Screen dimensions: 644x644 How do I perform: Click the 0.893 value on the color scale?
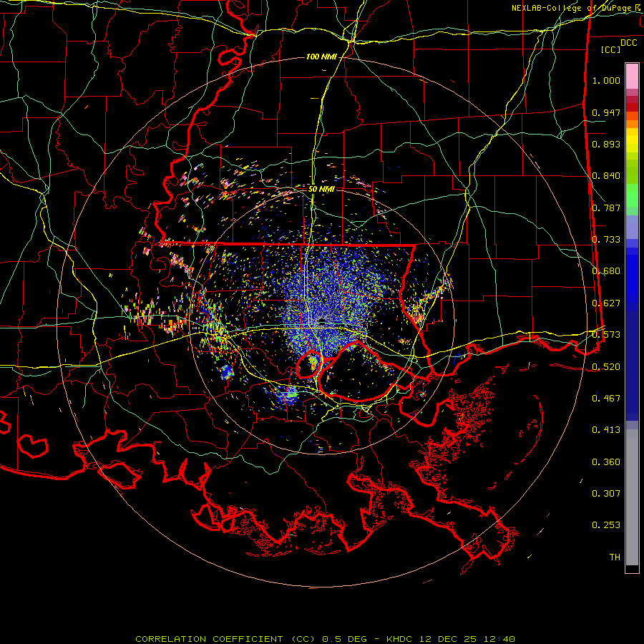coord(606,144)
